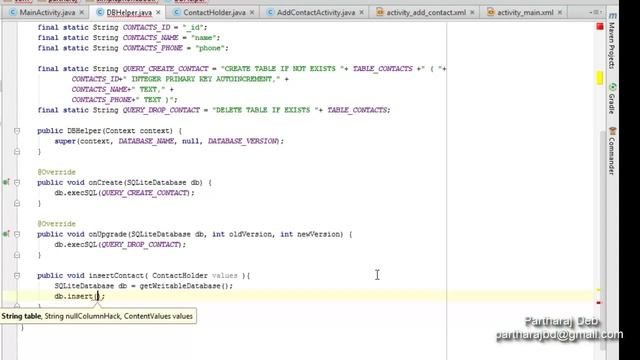Open the ContactHolder.java tab
The height and width of the screenshot is (360, 640).
point(214,12)
